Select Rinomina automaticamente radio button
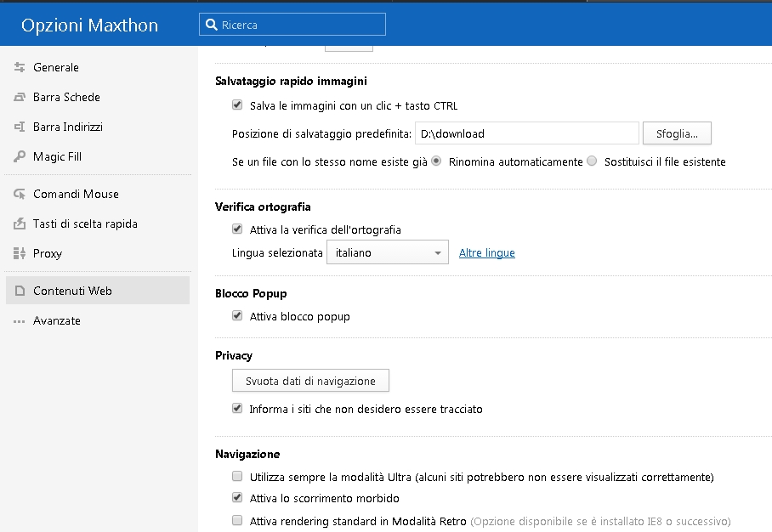The image size is (772, 532). pyautogui.click(x=436, y=161)
